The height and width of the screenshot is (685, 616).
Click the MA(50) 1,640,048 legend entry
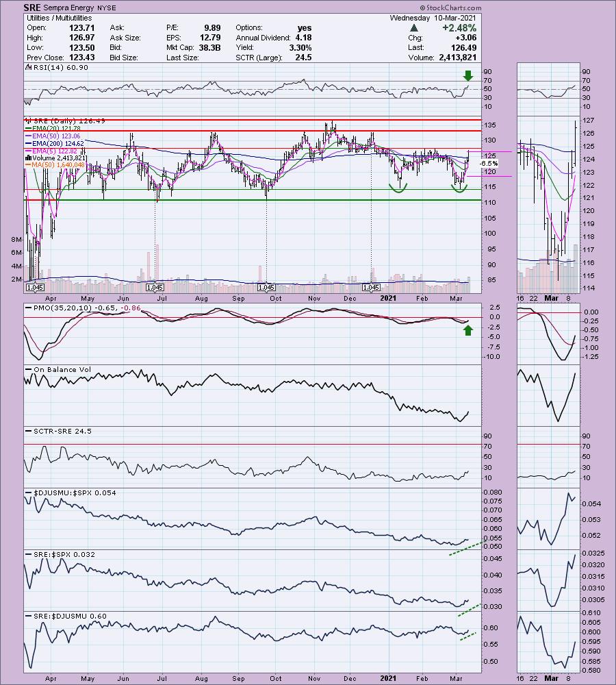[55, 164]
